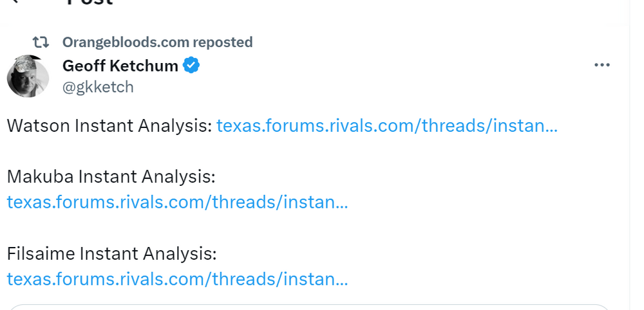This screenshot has width=644, height=310.
Task: Click blank space between name and More menu
Action: [386, 66]
